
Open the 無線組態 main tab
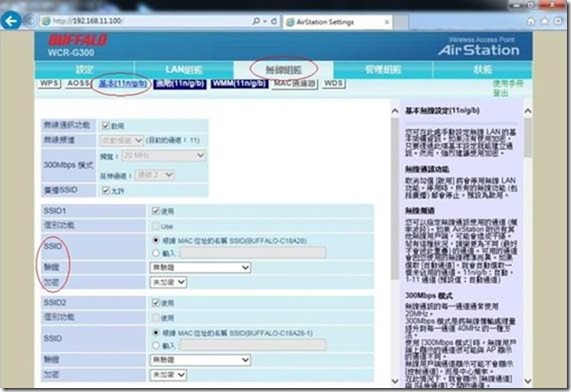point(283,70)
